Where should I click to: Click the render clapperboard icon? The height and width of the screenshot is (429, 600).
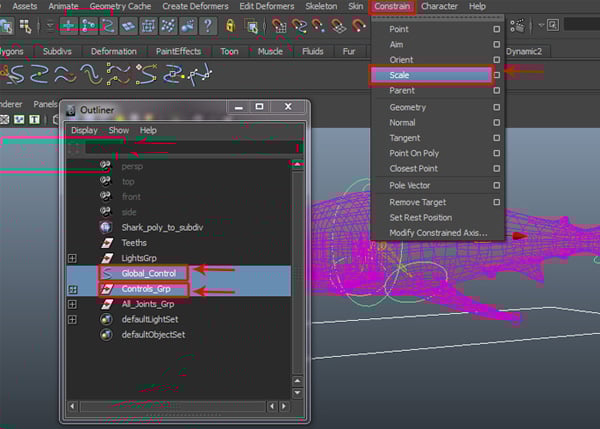517,26
